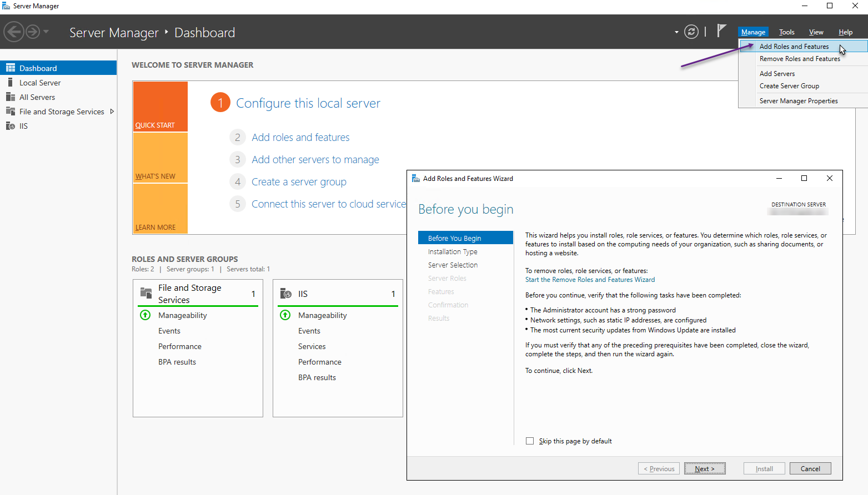868x495 pixels.
Task: Open the notifications flag icon
Action: (x=721, y=31)
